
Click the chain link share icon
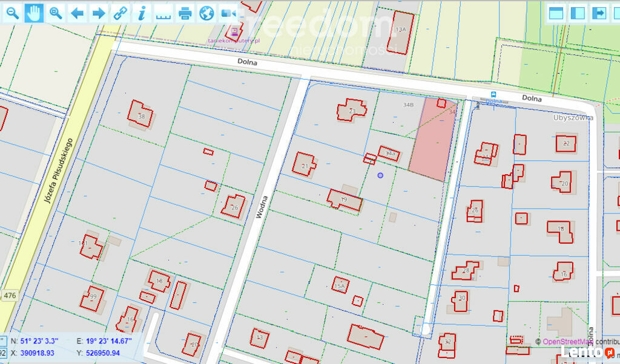[120, 13]
